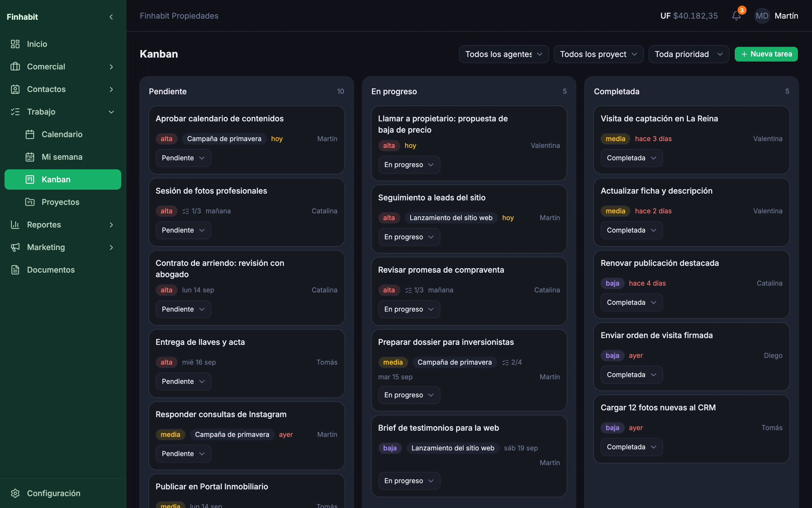812x508 pixels.
Task: Expand the Marketing menu chevron
Action: tap(111, 247)
